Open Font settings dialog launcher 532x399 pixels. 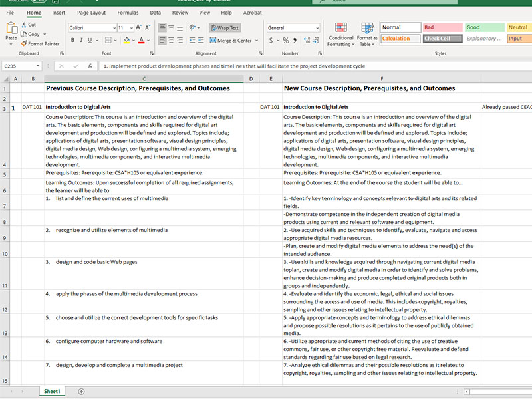tap(152, 53)
